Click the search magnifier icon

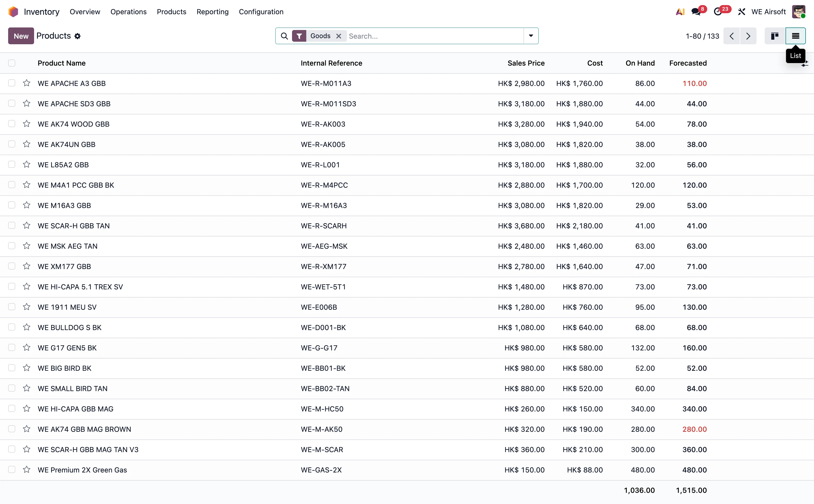[x=284, y=36]
